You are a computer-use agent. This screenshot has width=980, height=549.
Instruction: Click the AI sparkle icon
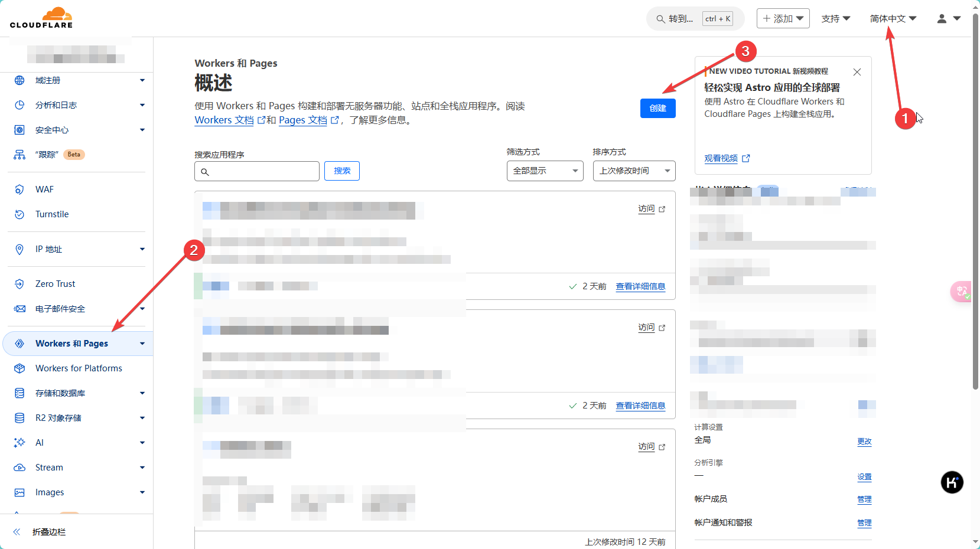point(19,443)
